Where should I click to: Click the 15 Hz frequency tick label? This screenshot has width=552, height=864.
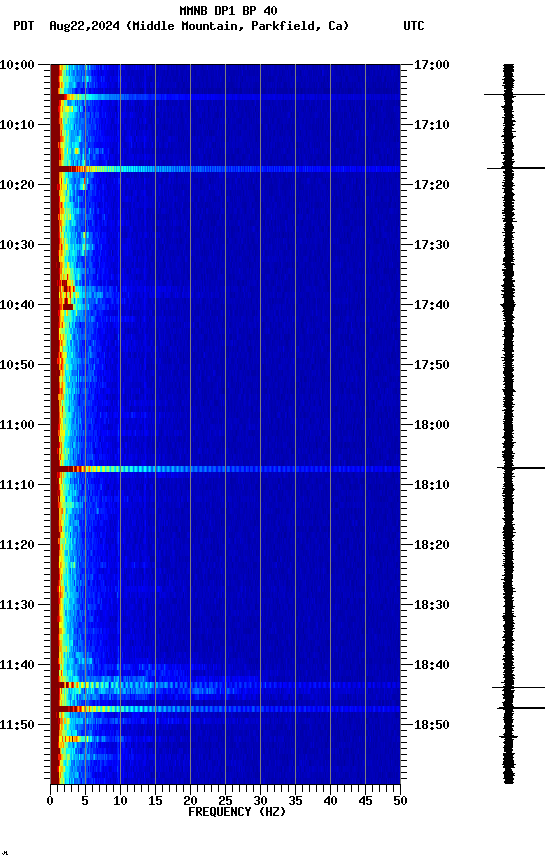(155, 801)
